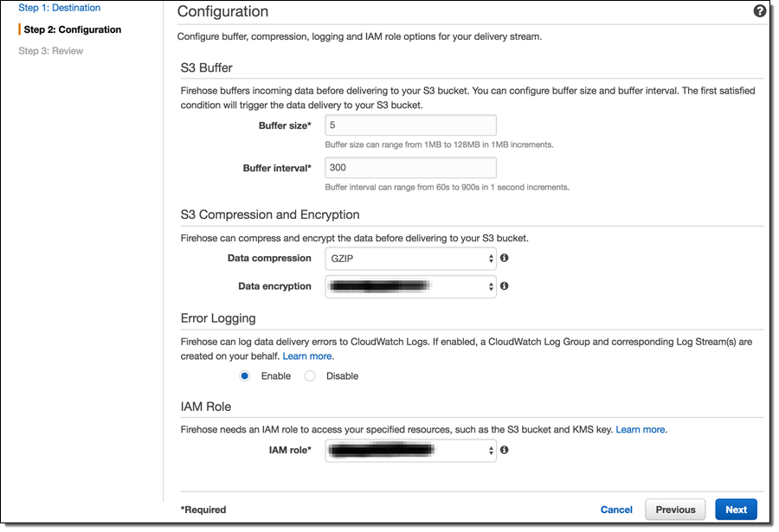Click into the Buffer size field
The height and width of the screenshot is (532, 779).
pyautogui.click(x=410, y=125)
